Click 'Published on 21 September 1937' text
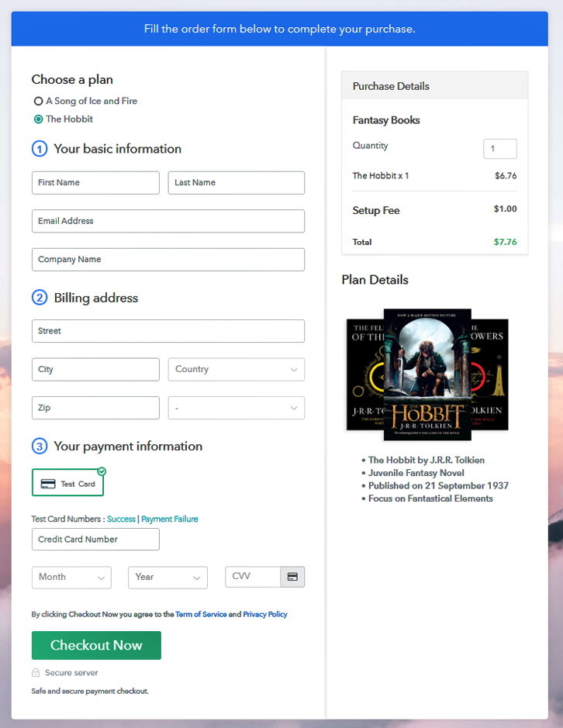 pyautogui.click(x=438, y=485)
